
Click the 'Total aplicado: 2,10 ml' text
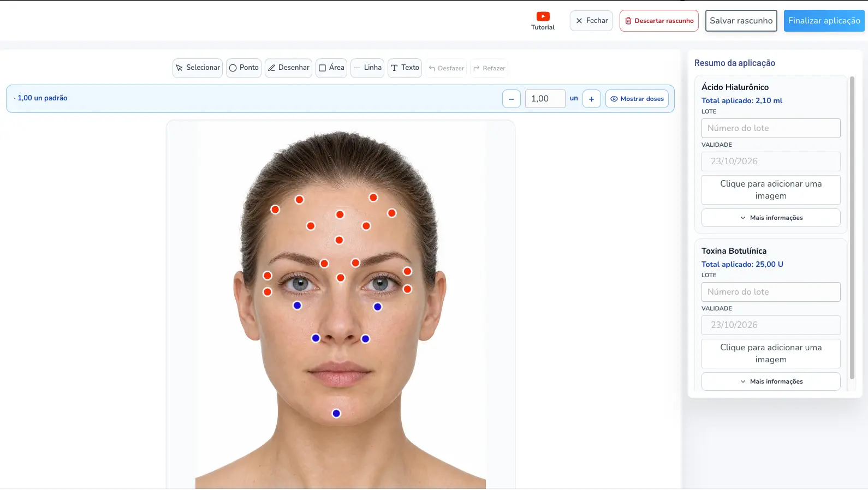742,100
